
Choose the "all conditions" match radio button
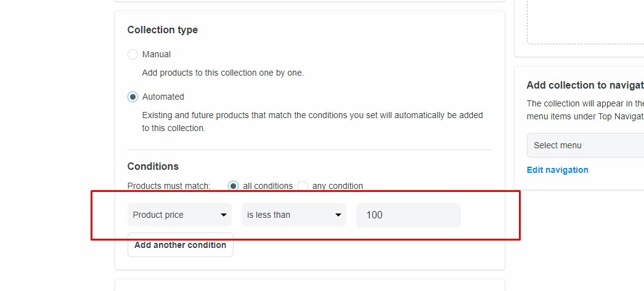(233, 186)
